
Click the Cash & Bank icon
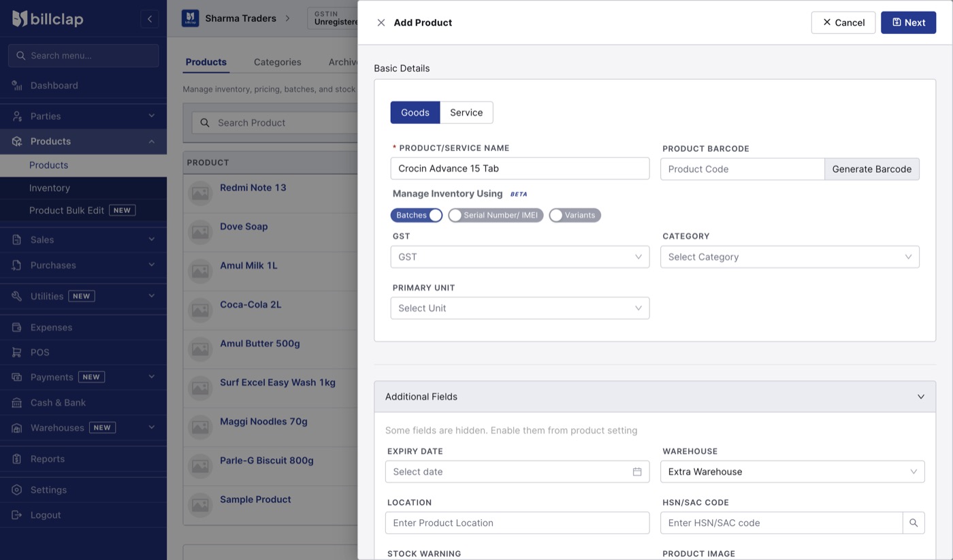[x=17, y=403]
